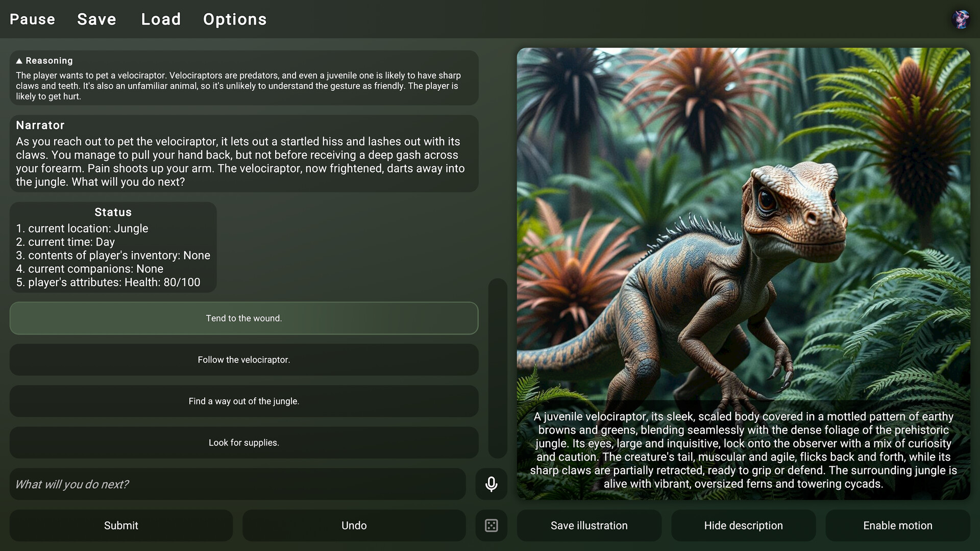Viewport: 980px width, 551px height.
Task: Pick 'Find a way out of the jungle'
Action: 243,401
